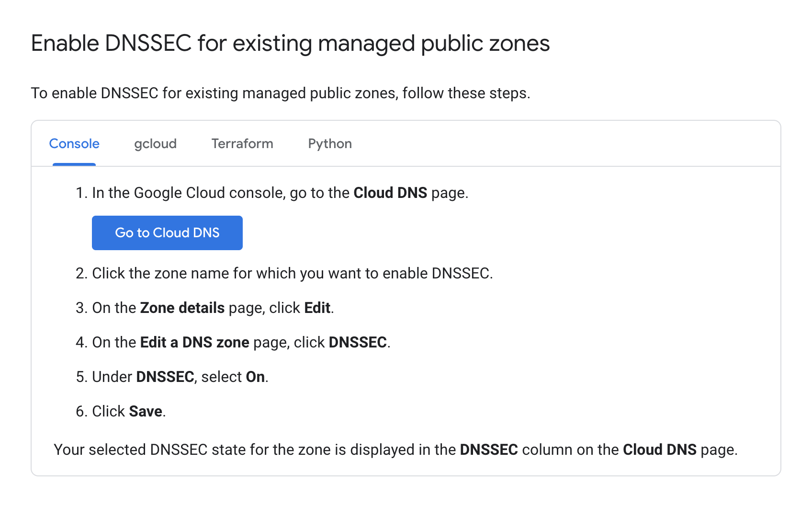Select the Terraform tab
812x508 pixels.
coord(242,144)
